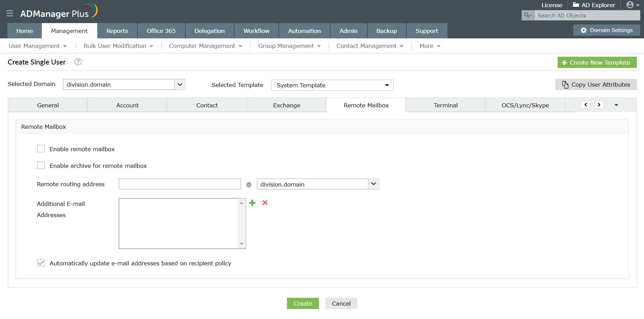
Task: Add an additional e-mail address with the green plus icon
Action: point(252,203)
